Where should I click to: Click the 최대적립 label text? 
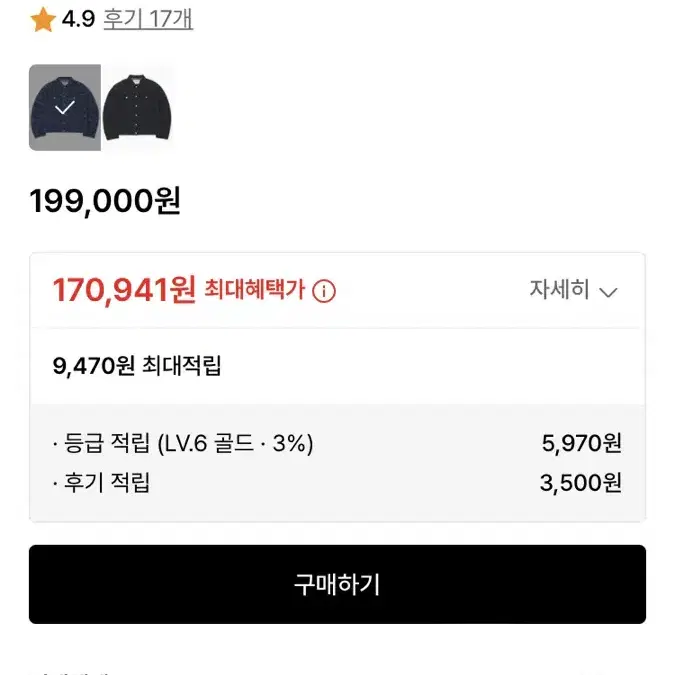(x=181, y=366)
